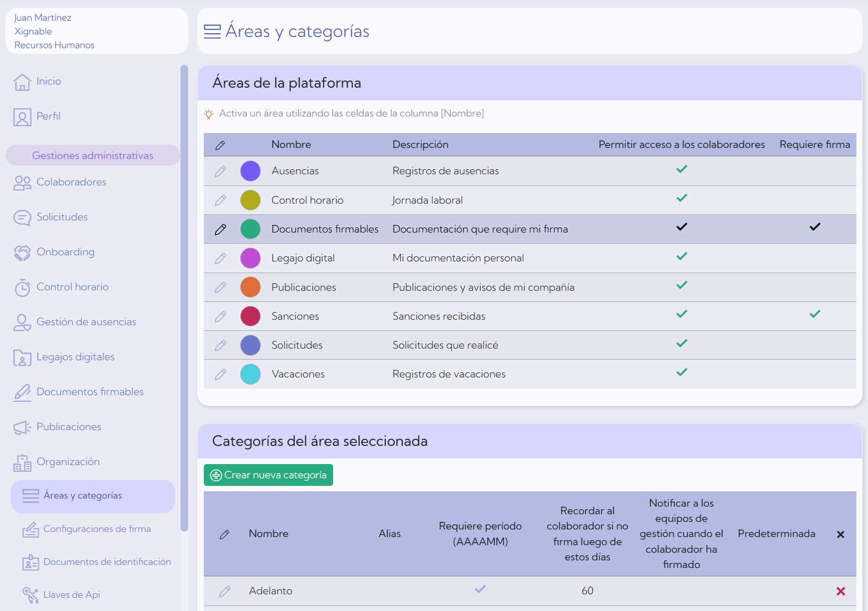Open Legajos digitales sidebar entry
Viewport: 868px width, 611px height.
point(75,357)
